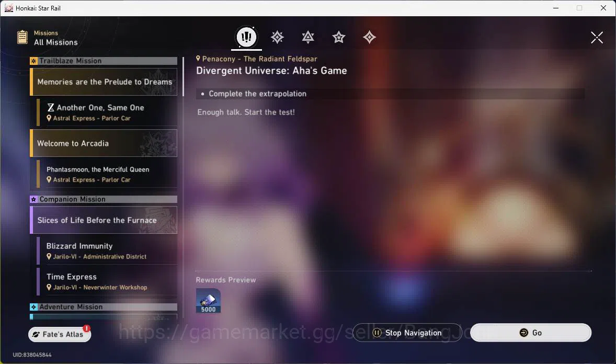This screenshot has height=364, width=616.
Task: Click the red alert badge on Fate's Atlas
Action: point(86,328)
